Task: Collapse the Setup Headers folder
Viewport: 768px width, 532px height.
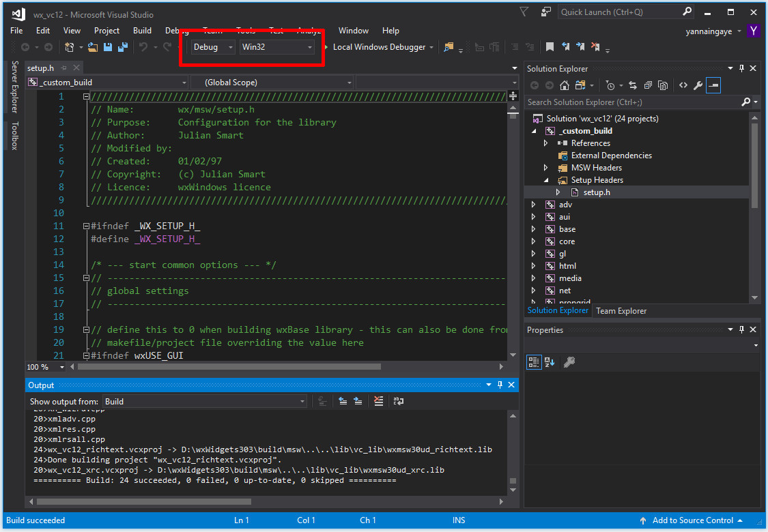Action: point(546,180)
